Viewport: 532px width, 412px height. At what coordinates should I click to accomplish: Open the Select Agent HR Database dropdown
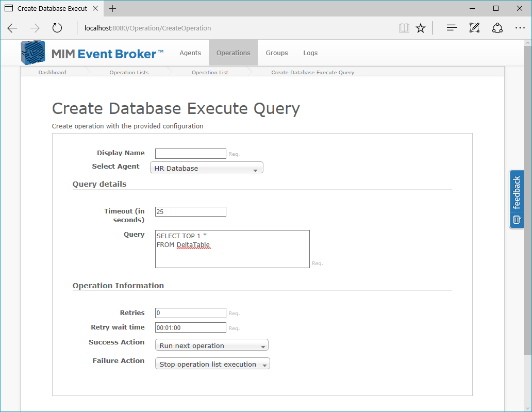207,168
